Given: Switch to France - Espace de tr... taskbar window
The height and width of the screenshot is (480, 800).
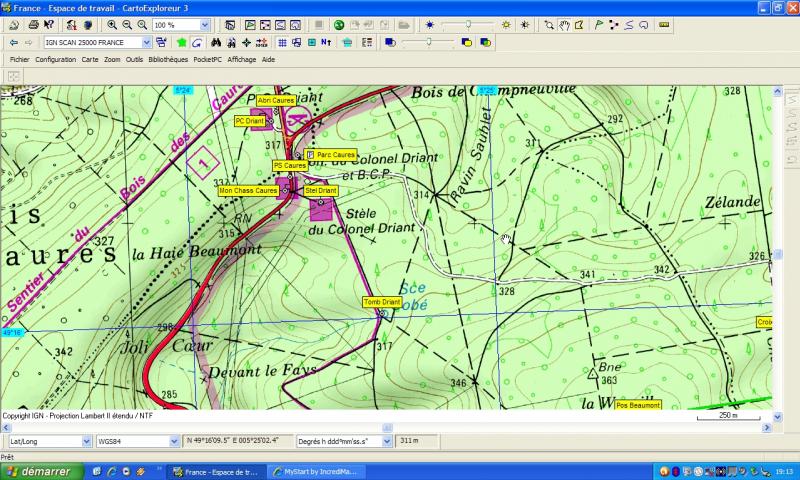Looking at the screenshot, I should click(x=216, y=472).
